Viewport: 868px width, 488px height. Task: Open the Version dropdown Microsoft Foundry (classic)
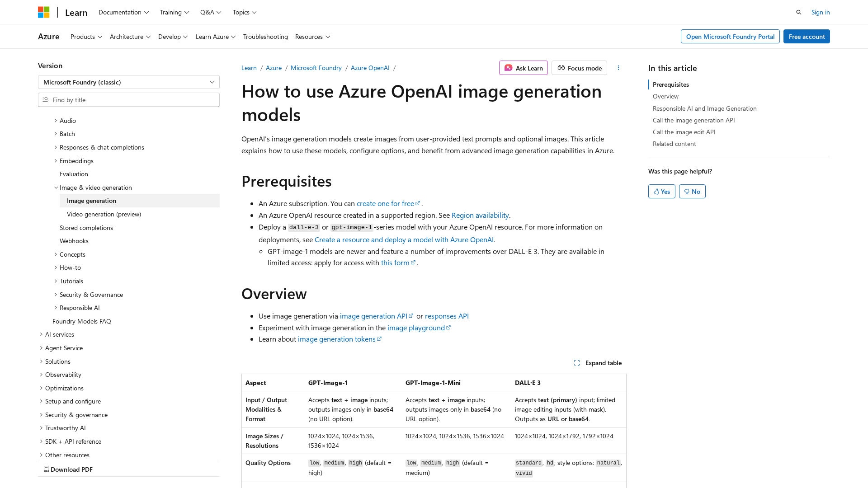(129, 82)
